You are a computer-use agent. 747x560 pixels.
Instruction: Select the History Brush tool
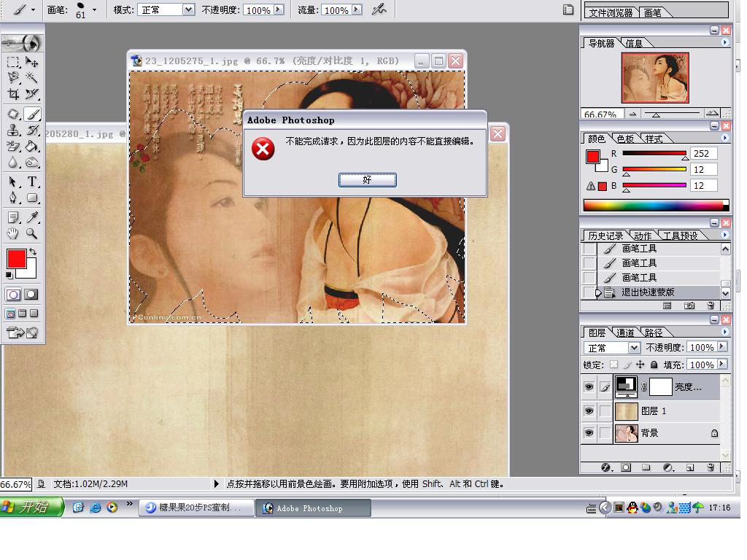pos(32,130)
